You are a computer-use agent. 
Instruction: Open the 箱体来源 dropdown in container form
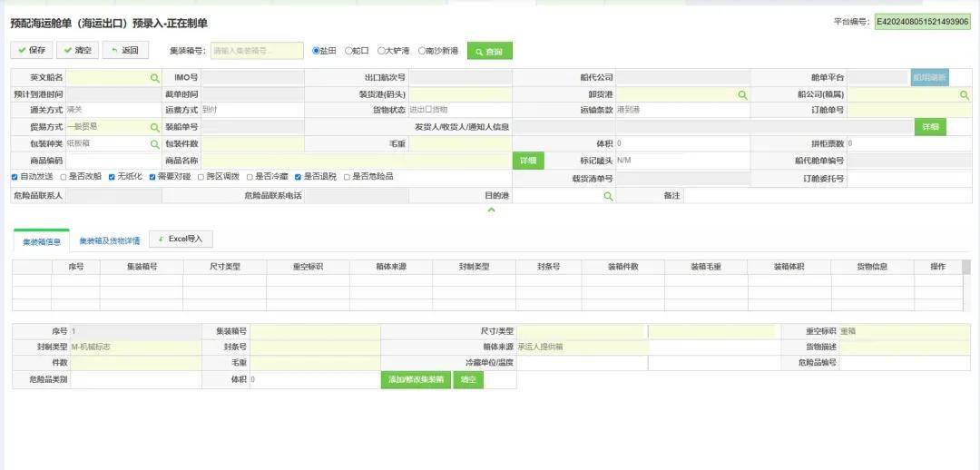[583, 347]
